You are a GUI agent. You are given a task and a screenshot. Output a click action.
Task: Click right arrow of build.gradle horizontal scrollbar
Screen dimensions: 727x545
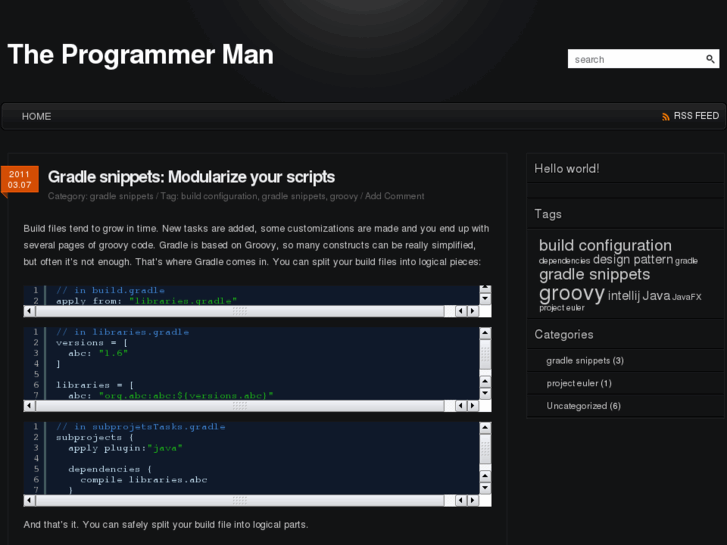[472, 311]
